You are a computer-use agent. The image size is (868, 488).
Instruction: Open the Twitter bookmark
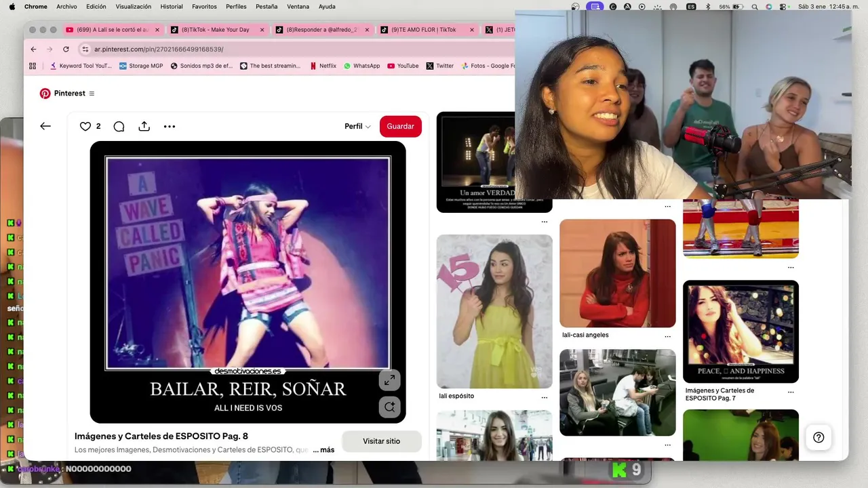pos(440,66)
